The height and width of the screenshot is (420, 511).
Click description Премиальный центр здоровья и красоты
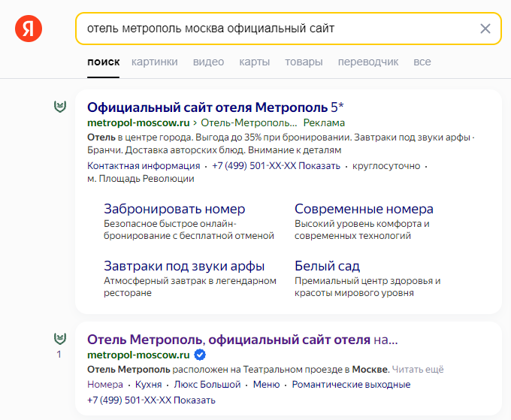[x=367, y=287]
